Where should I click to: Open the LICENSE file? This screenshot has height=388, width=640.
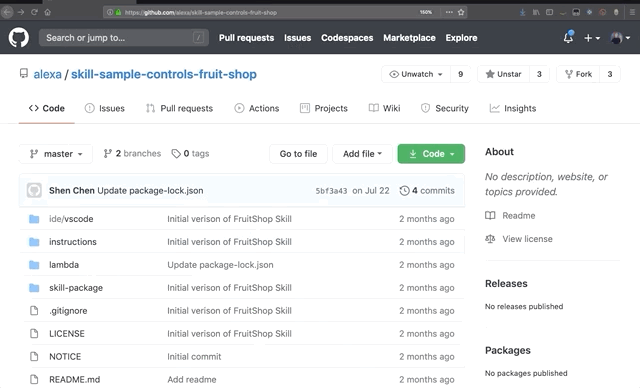click(67, 334)
